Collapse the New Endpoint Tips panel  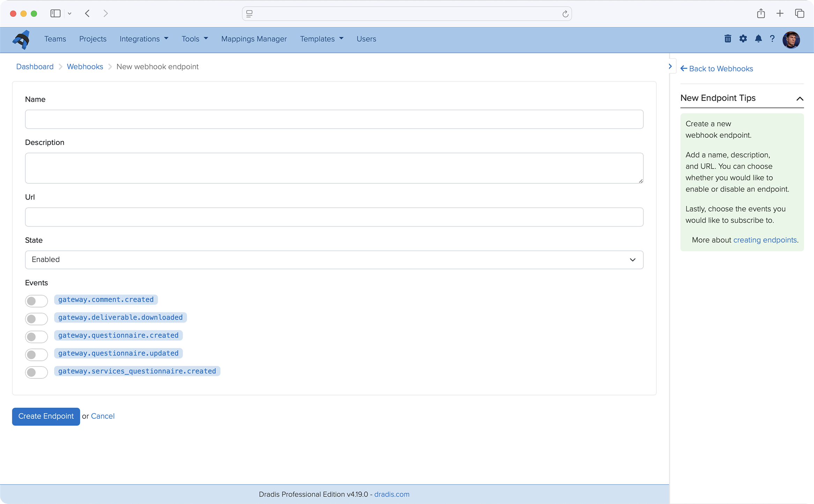click(799, 99)
